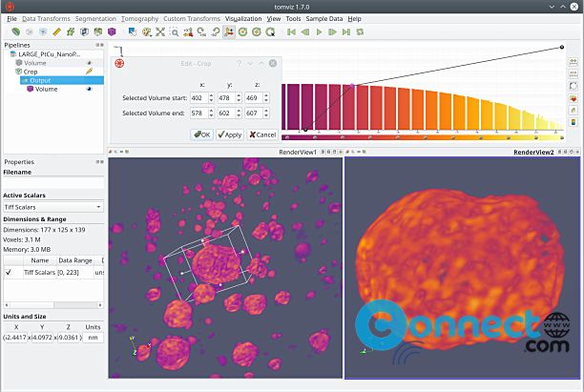Toggle visibility eye of the lower Volume module

point(89,89)
